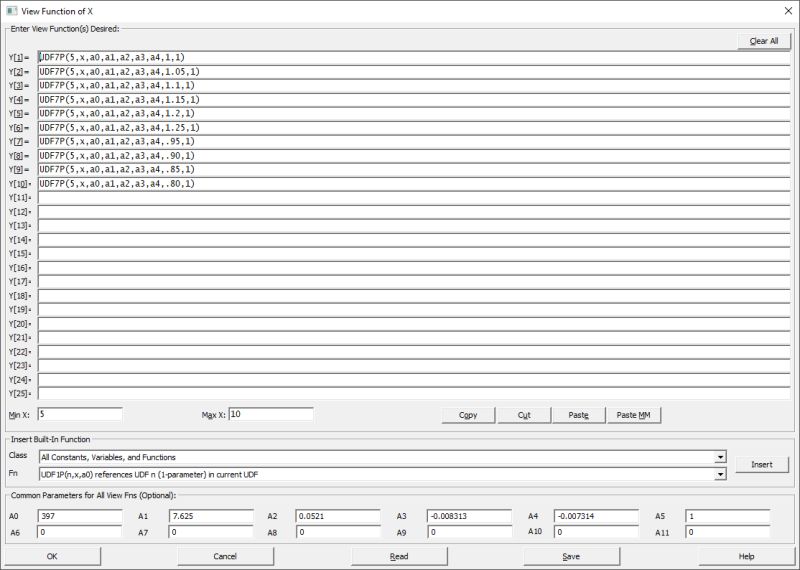Click the A1 parameter field with 7.625
800x570 pixels.
[x=211, y=516]
